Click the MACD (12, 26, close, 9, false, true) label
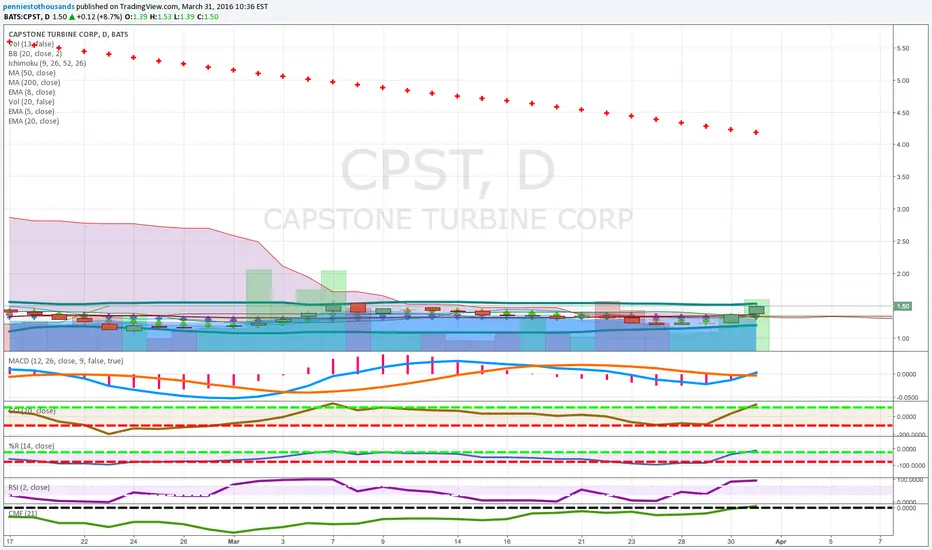 point(66,361)
